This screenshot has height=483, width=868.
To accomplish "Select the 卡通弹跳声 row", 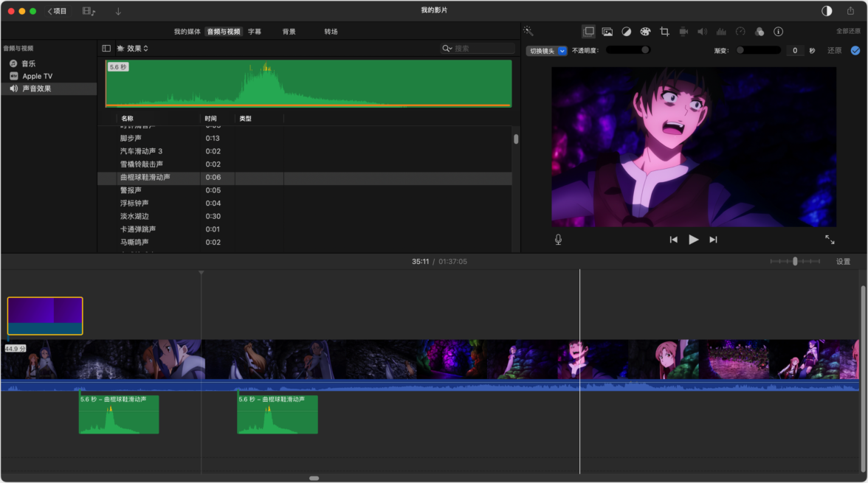I will [305, 229].
